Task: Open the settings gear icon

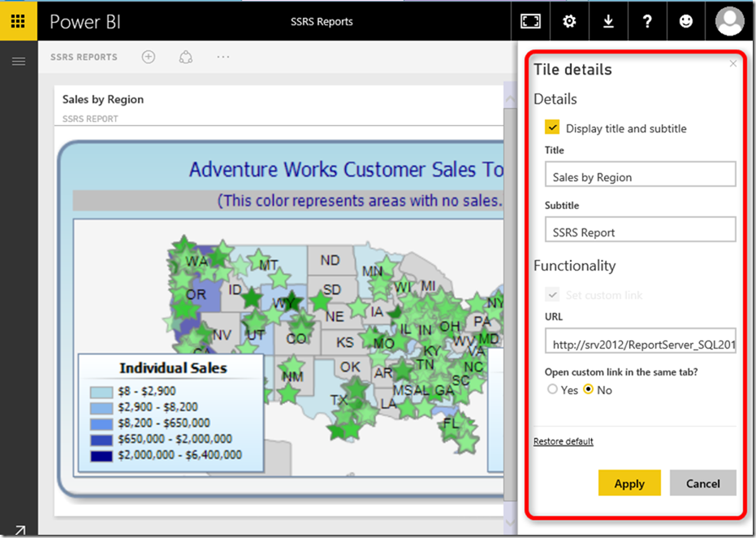Action: 569,21
